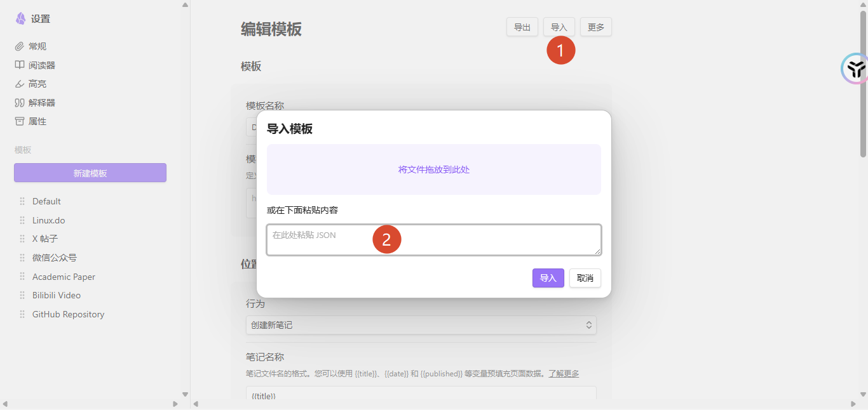The width and height of the screenshot is (868, 410).
Task: Click the highlighter icon next to 高亮
Action: coord(20,84)
